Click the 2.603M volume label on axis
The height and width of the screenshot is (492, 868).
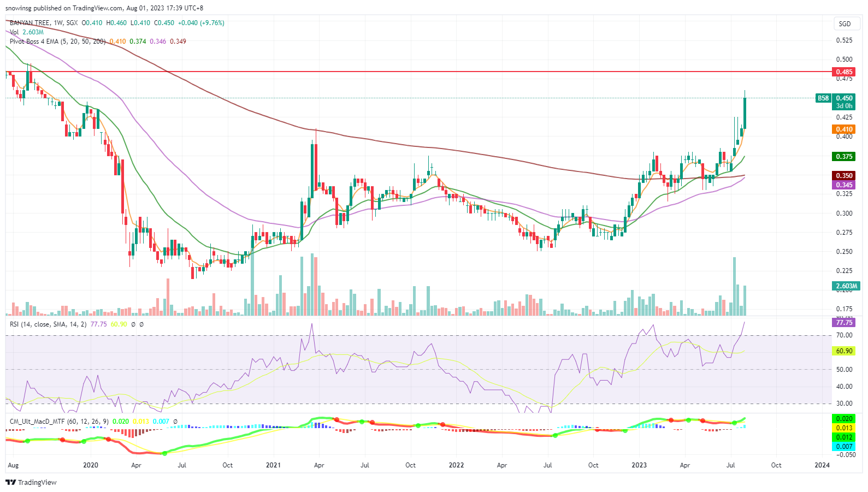846,286
